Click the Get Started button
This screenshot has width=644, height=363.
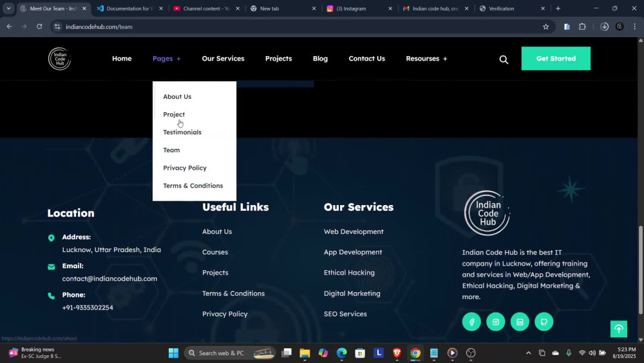[556, 59]
